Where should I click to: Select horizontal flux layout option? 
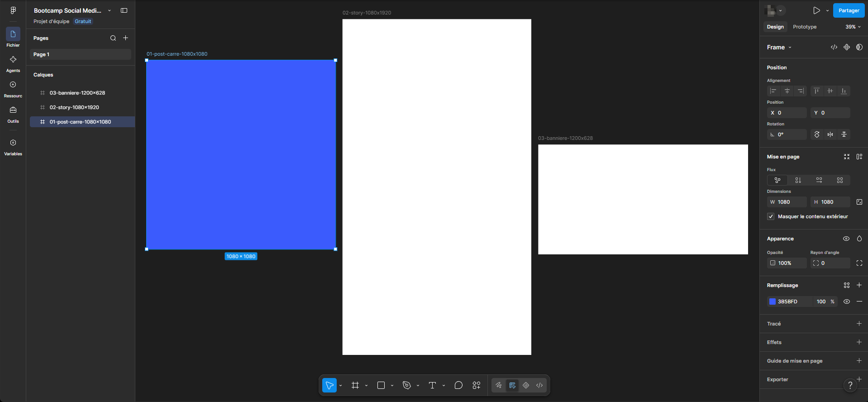click(x=819, y=180)
